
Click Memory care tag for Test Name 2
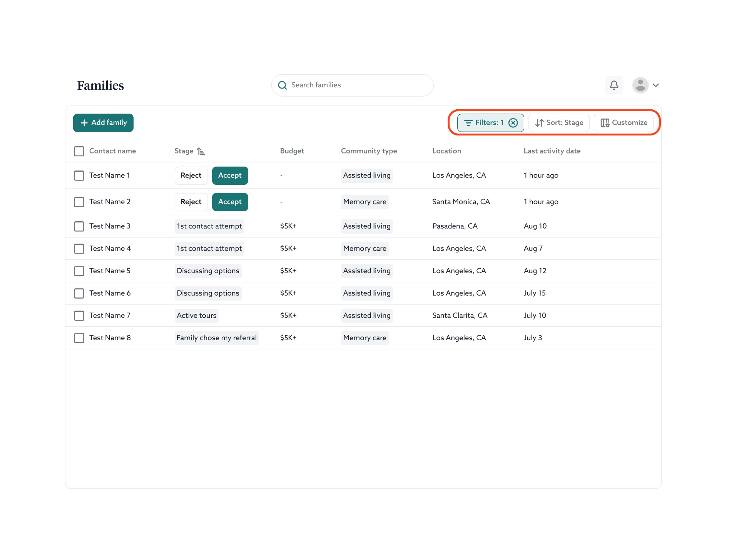[x=365, y=202]
